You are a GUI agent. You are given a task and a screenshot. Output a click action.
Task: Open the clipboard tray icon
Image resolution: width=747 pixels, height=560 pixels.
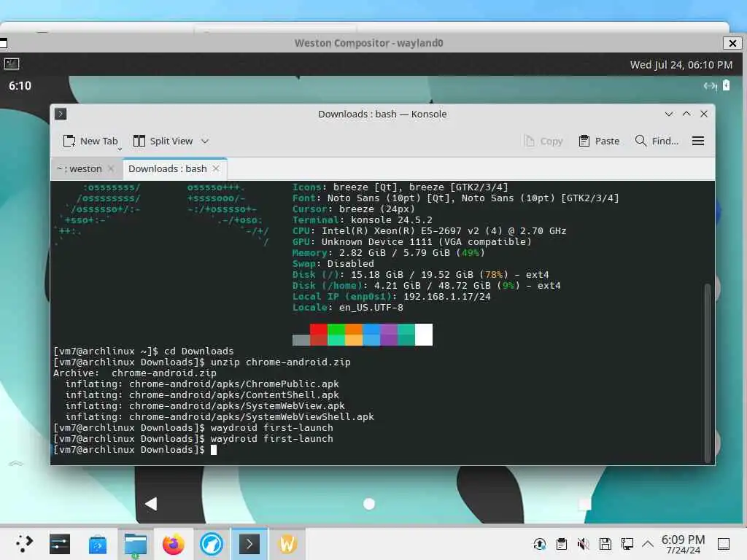tap(562, 544)
